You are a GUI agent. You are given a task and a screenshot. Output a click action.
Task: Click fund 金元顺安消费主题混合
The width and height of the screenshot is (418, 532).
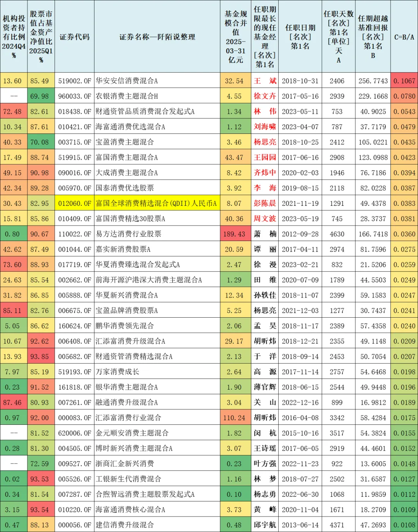132,433
